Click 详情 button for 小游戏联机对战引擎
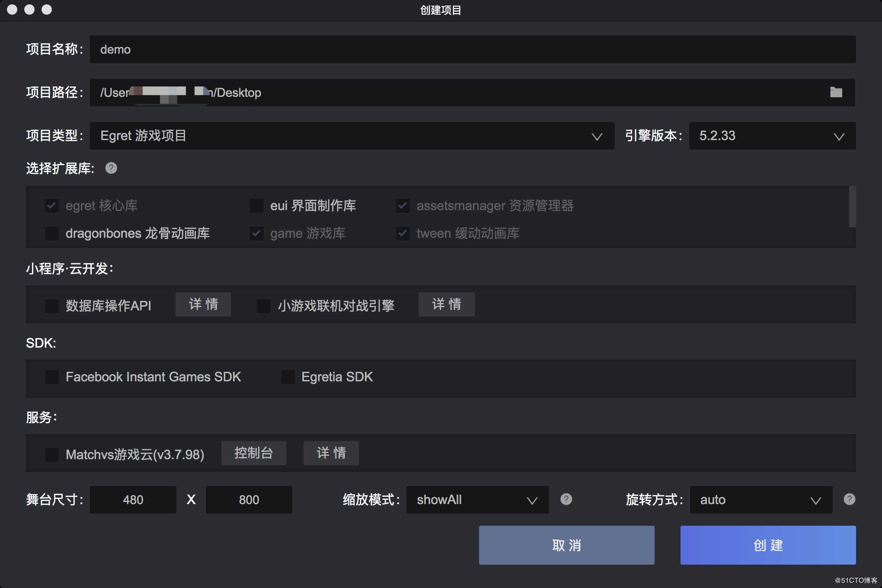 click(446, 304)
